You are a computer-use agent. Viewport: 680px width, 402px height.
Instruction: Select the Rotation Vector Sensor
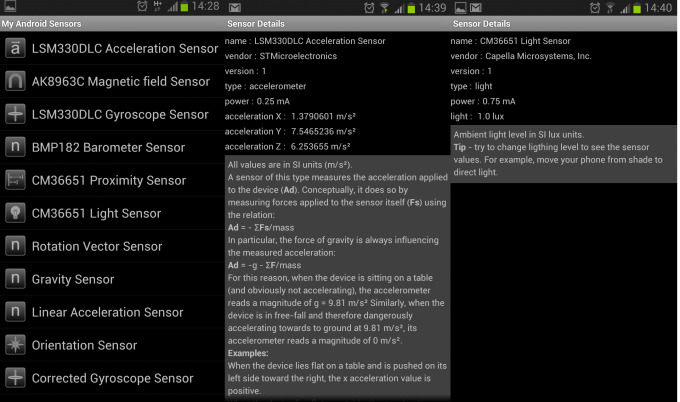97,247
